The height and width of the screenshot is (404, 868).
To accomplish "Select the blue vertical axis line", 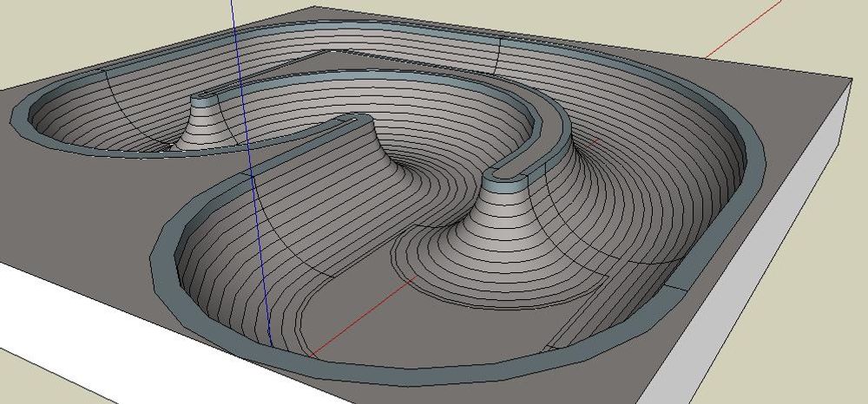I will click(x=251, y=173).
